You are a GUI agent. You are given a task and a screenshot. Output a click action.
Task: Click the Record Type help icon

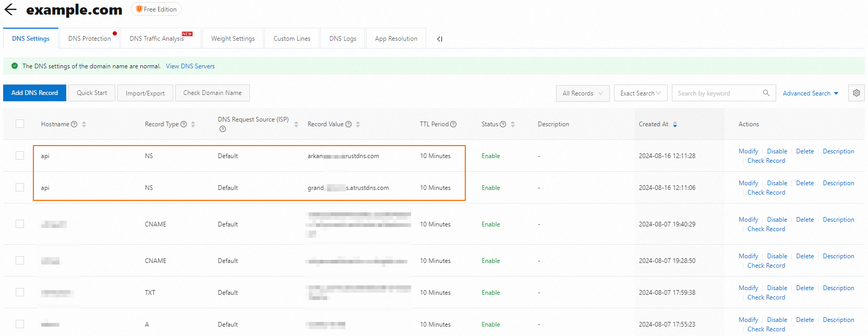[184, 124]
